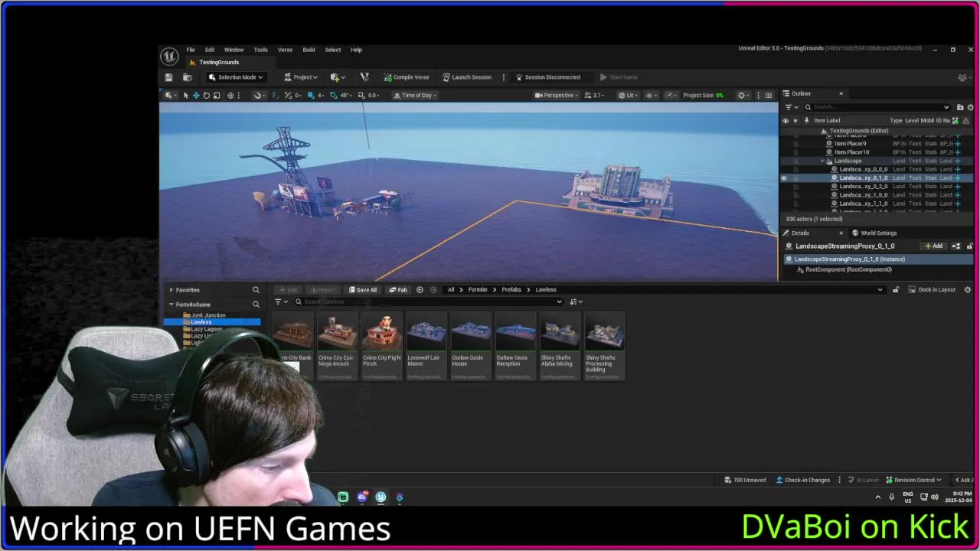Click the Launch Session button

pos(466,77)
